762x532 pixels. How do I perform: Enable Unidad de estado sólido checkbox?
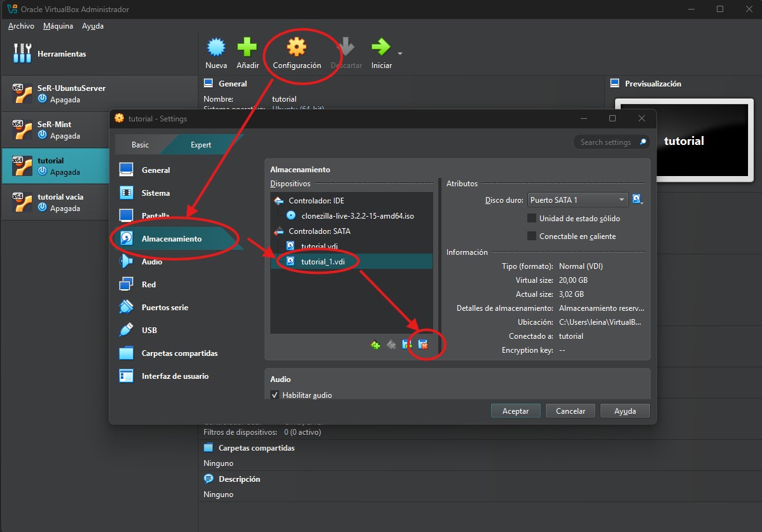point(532,219)
